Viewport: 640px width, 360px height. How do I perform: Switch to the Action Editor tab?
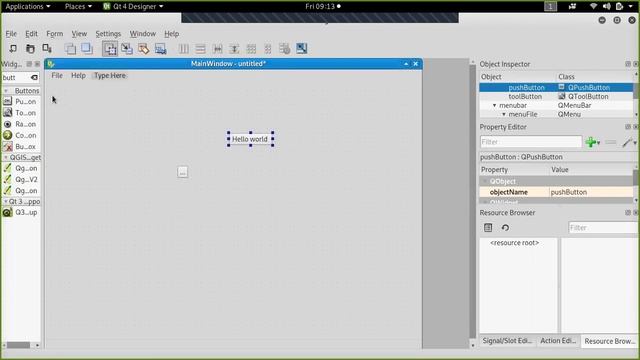click(558, 341)
